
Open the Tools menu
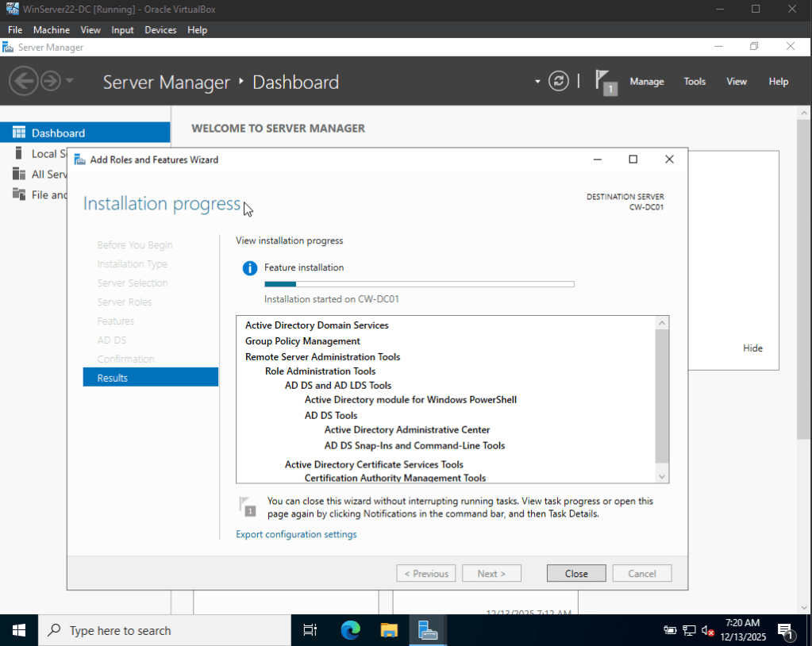pyautogui.click(x=695, y=81)
